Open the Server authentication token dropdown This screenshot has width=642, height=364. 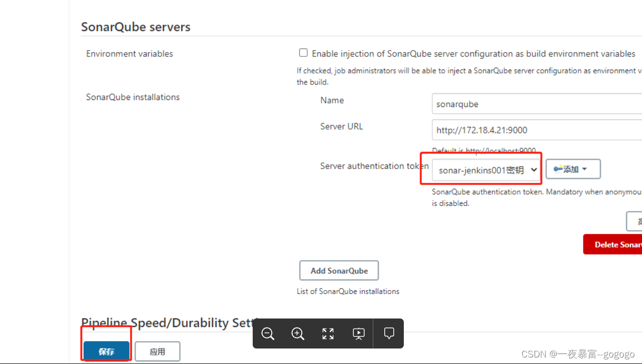pyautogui.click(x=486, y=170)
